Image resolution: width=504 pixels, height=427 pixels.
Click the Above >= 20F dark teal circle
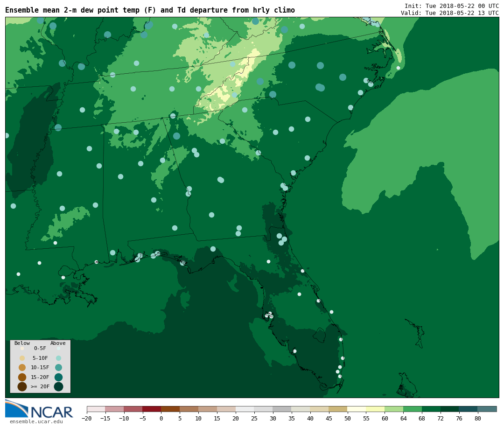point(58,386)
